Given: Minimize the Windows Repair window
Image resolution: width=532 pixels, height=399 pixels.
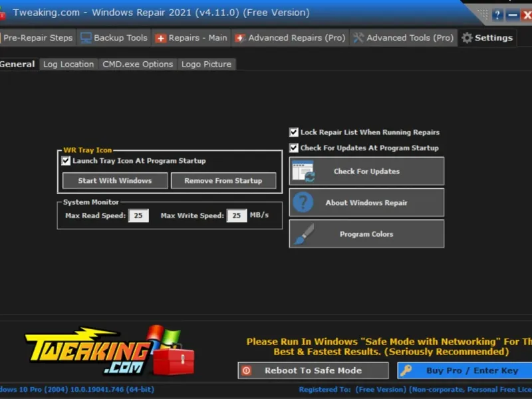Looking at the screenshot, I should pos(513,15).
